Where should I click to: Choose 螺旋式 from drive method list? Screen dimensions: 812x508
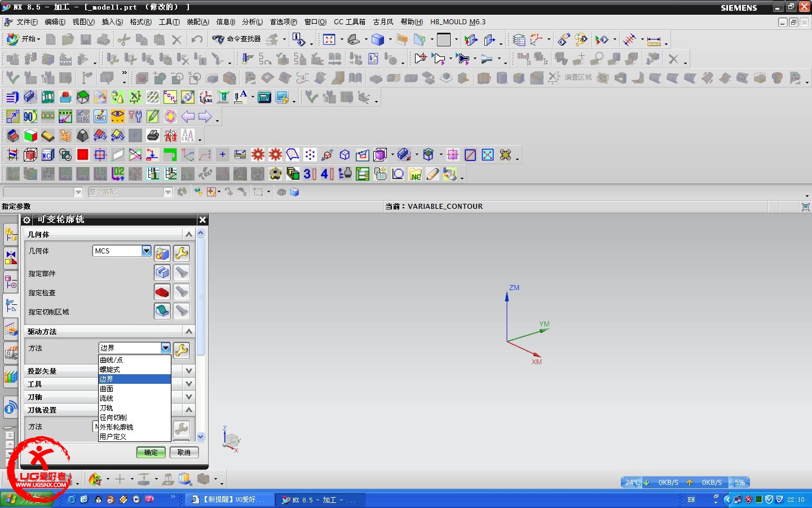[x=135, y=369]
